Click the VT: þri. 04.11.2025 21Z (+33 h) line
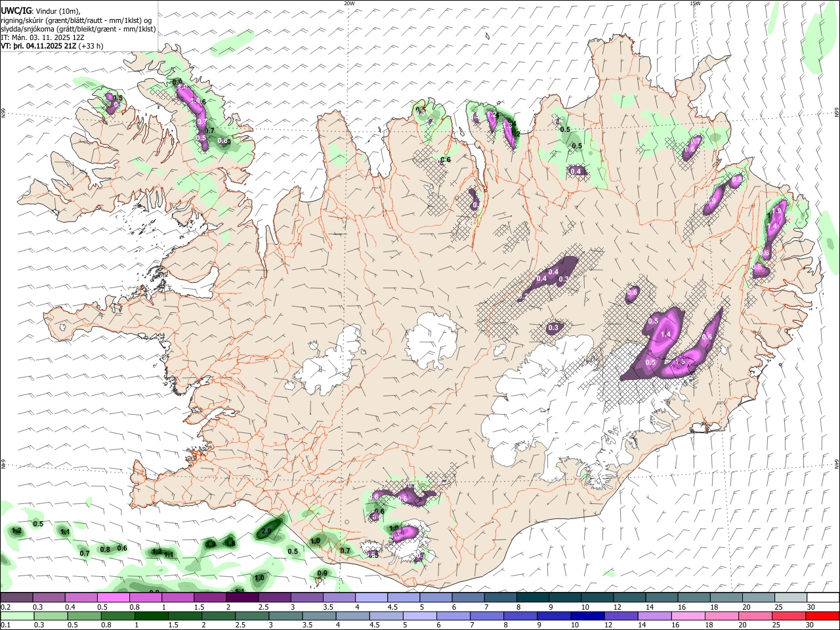840x630 pixels. point(52,47)
